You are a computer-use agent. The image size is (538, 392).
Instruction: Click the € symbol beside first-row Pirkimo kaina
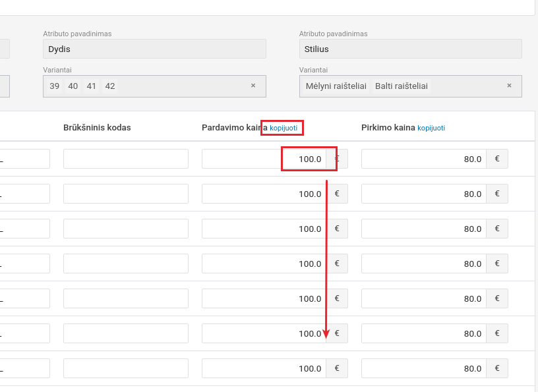[497, 159]
